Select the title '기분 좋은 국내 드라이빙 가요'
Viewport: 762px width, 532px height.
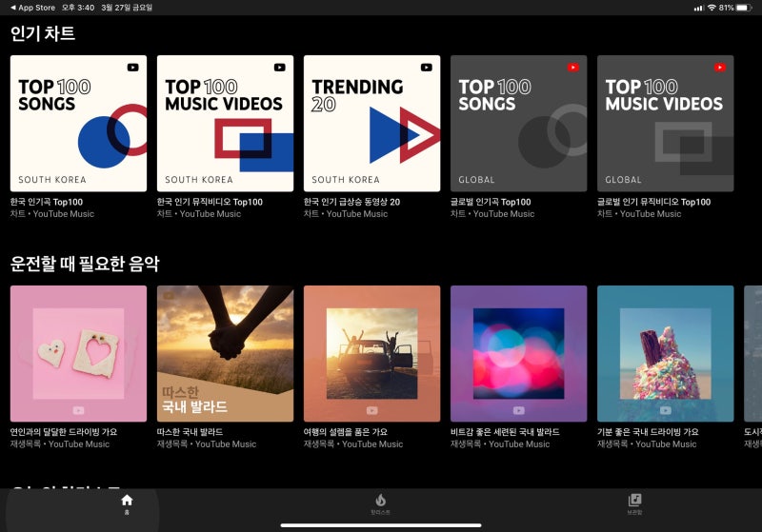(648, 432)
